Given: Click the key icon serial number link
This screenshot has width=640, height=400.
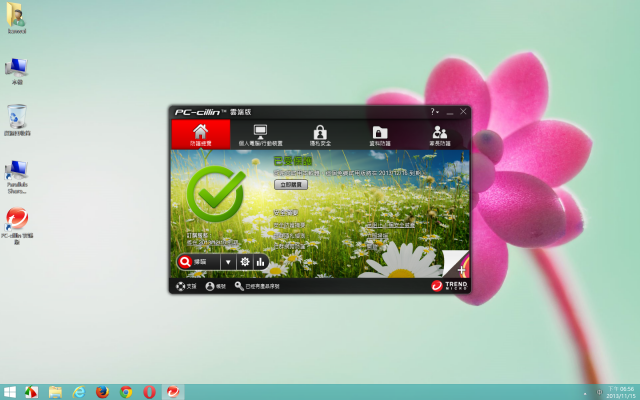Looking at the screenshot, I should point(257,286).
